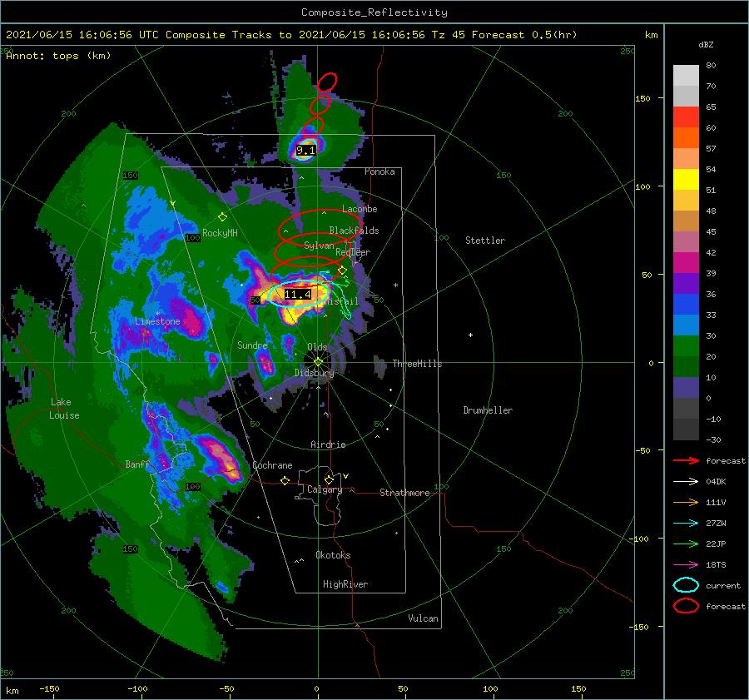
Task: Click the Airdrie label
Action: pos(328,444)
